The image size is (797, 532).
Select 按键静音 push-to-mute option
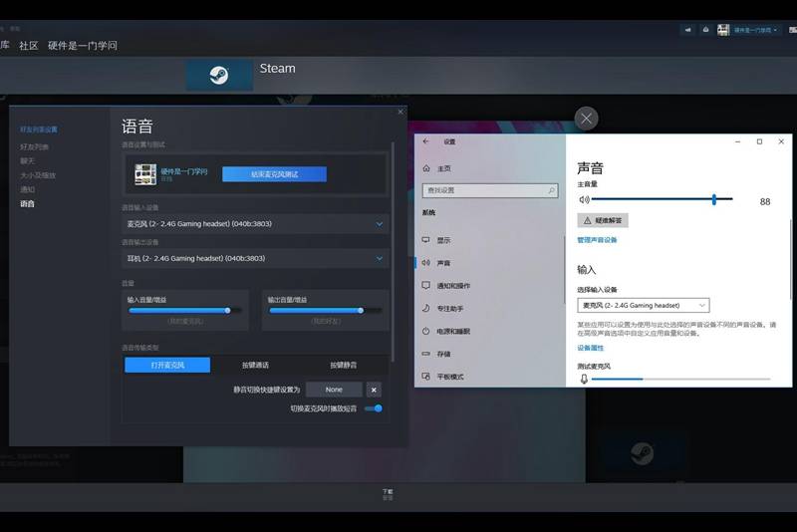pyautogui.click(x=343, y=365)
